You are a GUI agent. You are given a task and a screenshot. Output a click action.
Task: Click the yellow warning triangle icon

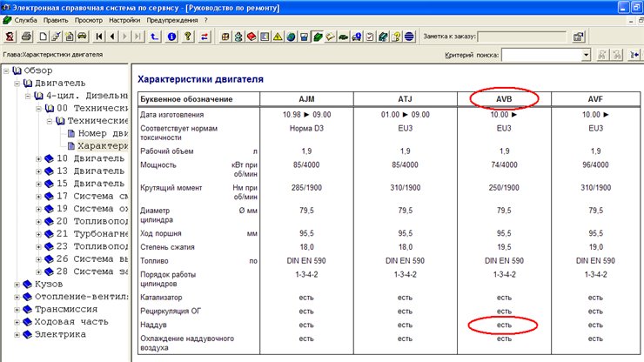coord(278,37)
